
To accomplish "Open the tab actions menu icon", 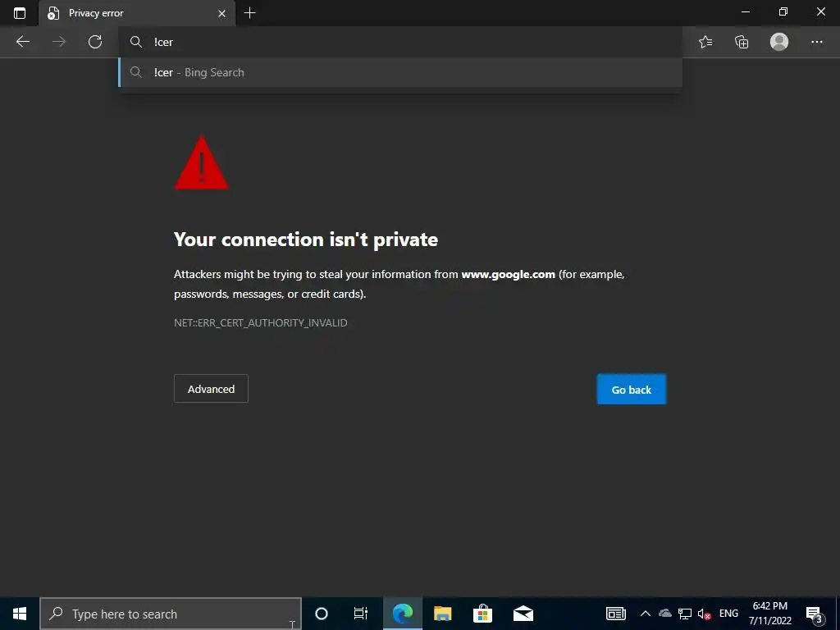I will 20,13.
